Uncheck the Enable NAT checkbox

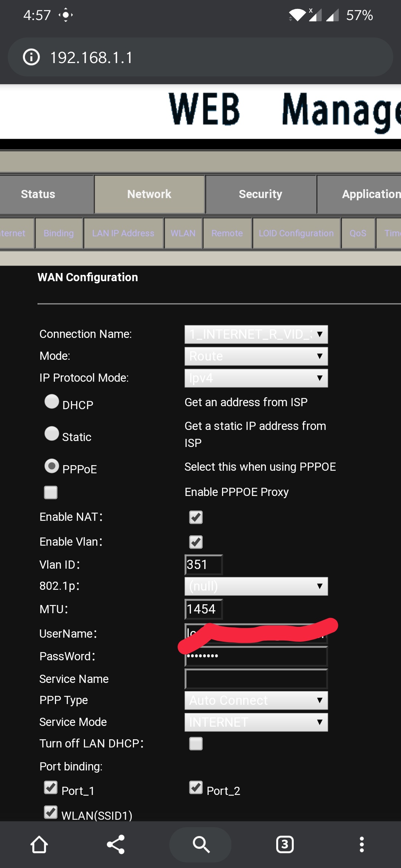point(196,517)
